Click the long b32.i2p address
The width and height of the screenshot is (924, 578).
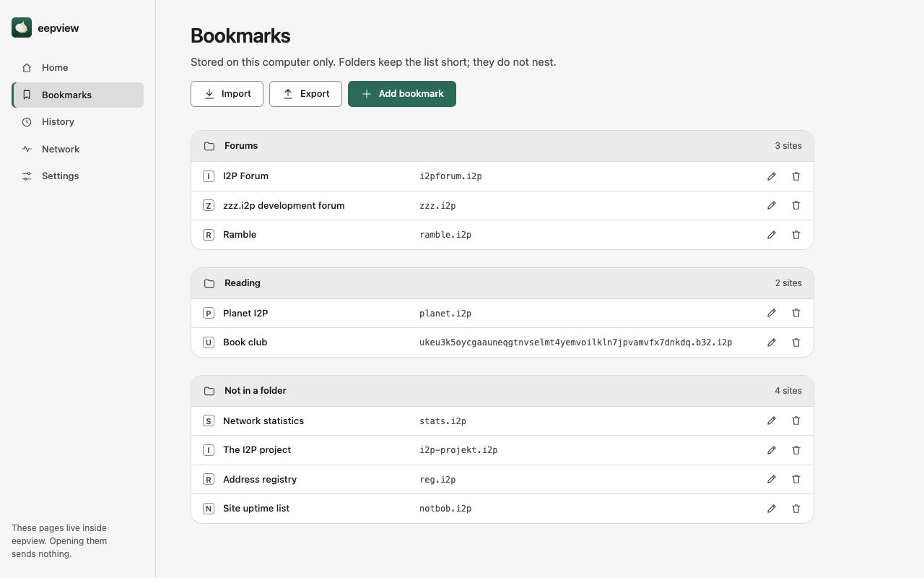click(576, 342)
